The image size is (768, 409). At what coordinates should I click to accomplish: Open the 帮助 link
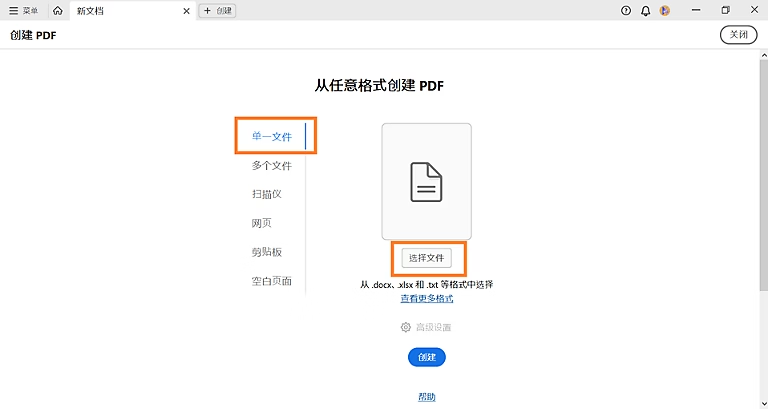click(x=427, y=397)
